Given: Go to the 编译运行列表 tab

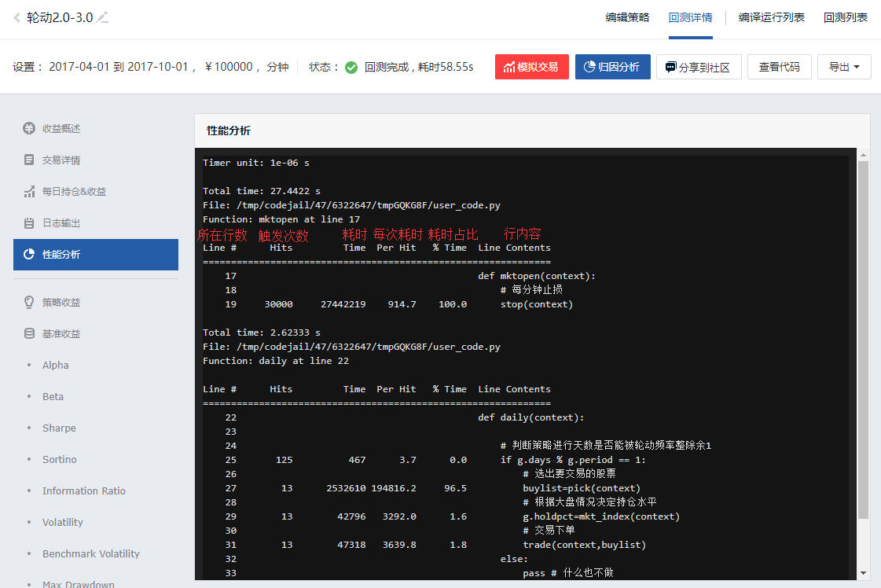Looking at the screenshot, I should point(771,17).
